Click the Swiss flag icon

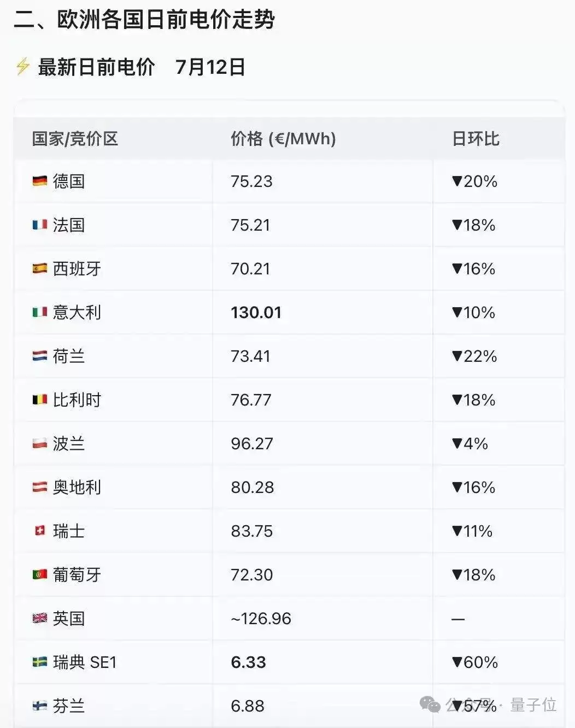40,531
